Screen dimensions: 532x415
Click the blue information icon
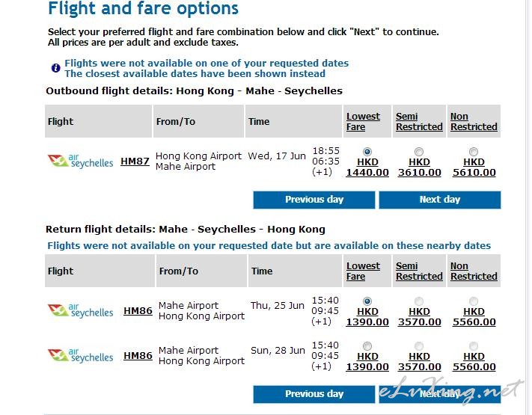tap(55, 68)
